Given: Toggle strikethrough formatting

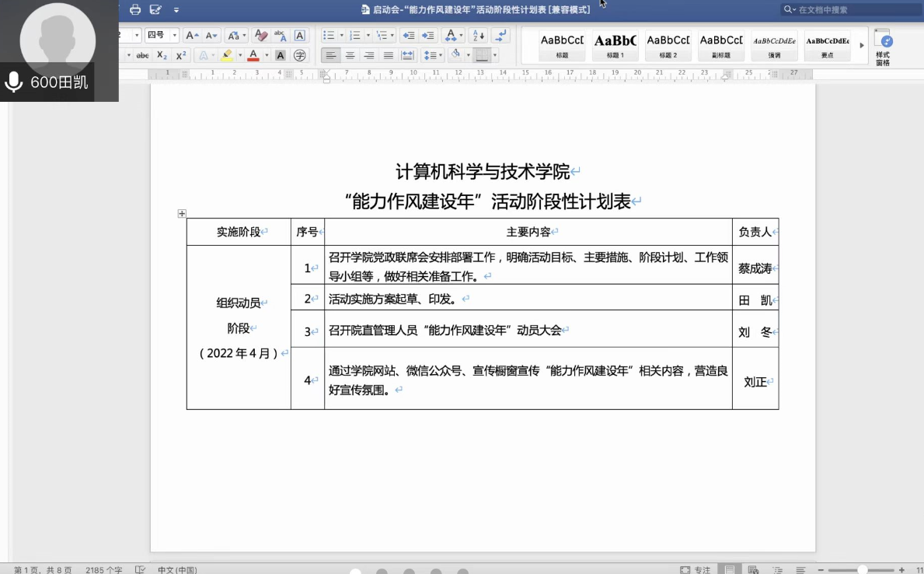Looking at the screenshot, I should [x=142, y=55].
